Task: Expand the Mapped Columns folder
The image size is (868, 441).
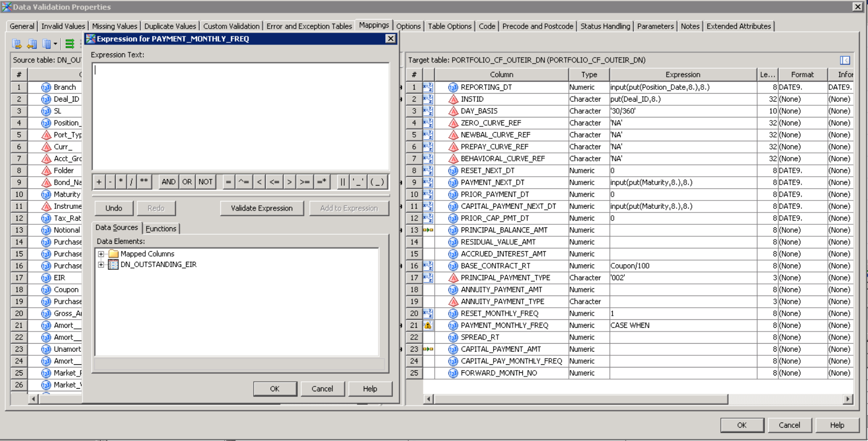Action: [101, 254]
